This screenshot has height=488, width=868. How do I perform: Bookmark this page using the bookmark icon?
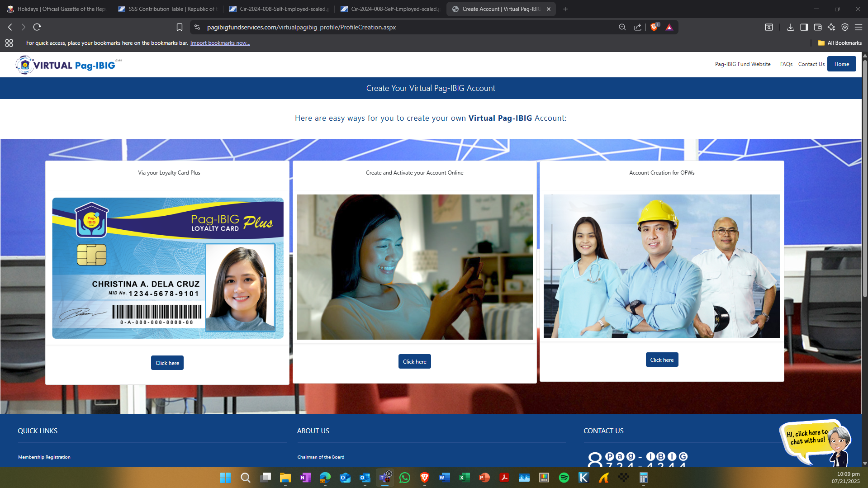[x=180, y=27]
